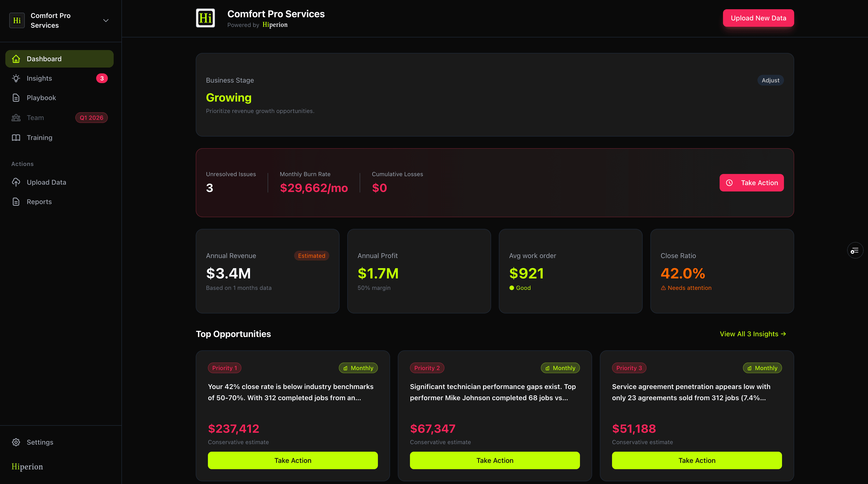Open the floating feedback widget on right edge
This screenshot has height=484, width=868.
(x=855, y=250)
